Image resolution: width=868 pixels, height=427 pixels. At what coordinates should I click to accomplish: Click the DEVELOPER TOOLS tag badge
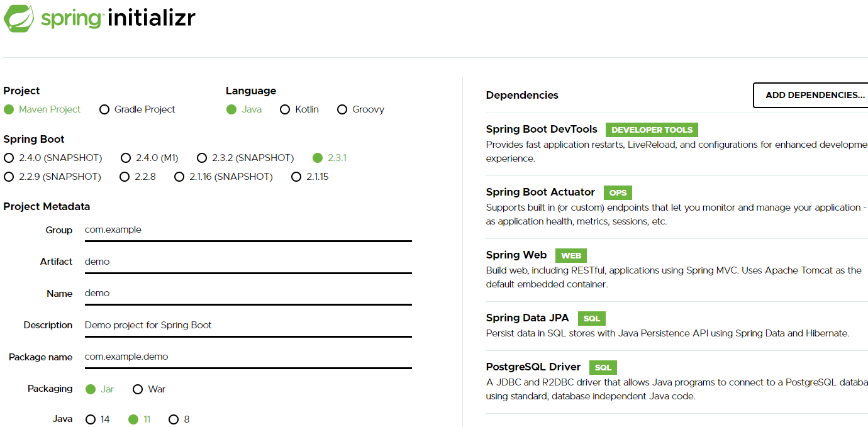point(652,130)
